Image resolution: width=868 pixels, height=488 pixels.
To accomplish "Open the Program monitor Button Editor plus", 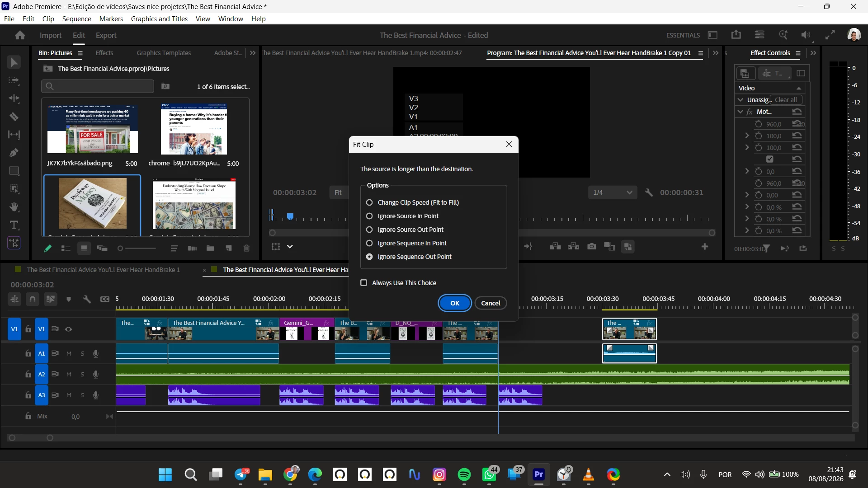I will pos(705,247).
